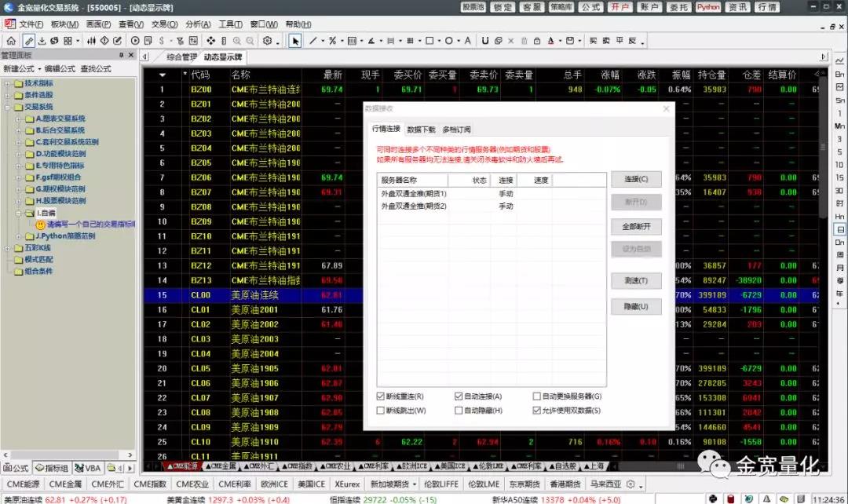Switch to the 数据下载 tab
Image resolution: width=848 pixels, height=504 pixels.
point(421,130)
